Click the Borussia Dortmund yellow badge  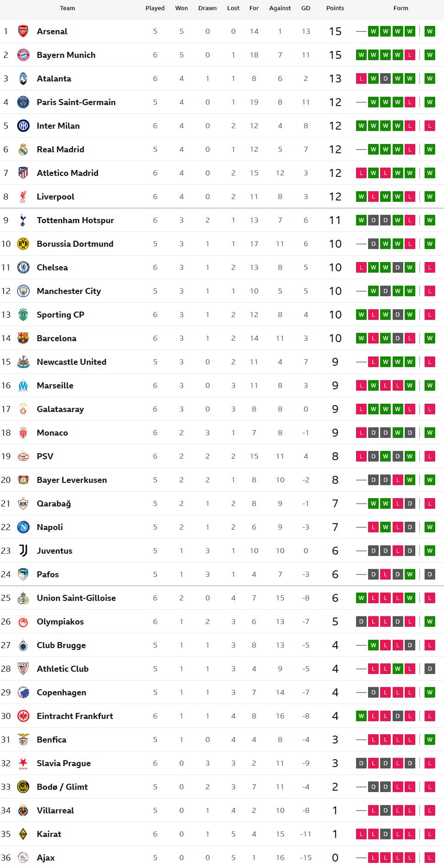click(23, 244)
